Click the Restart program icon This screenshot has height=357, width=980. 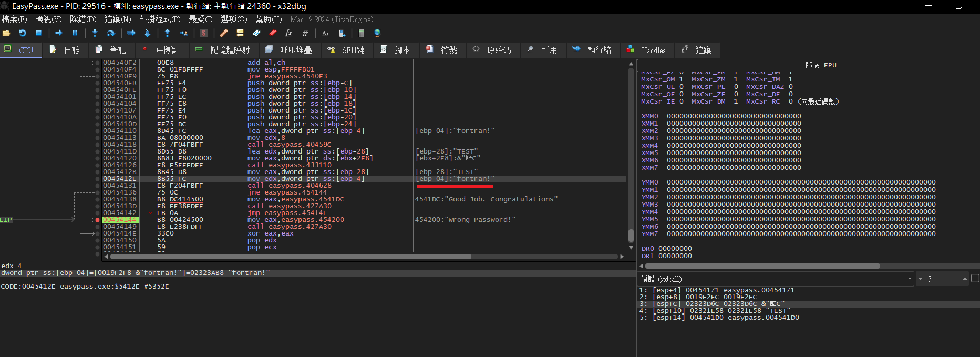click(x=22, y=33)
